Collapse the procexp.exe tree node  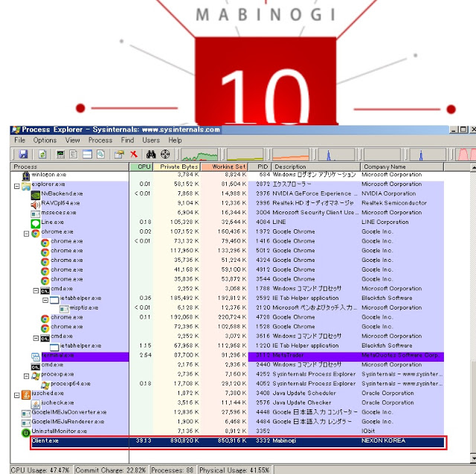(27, 376)
